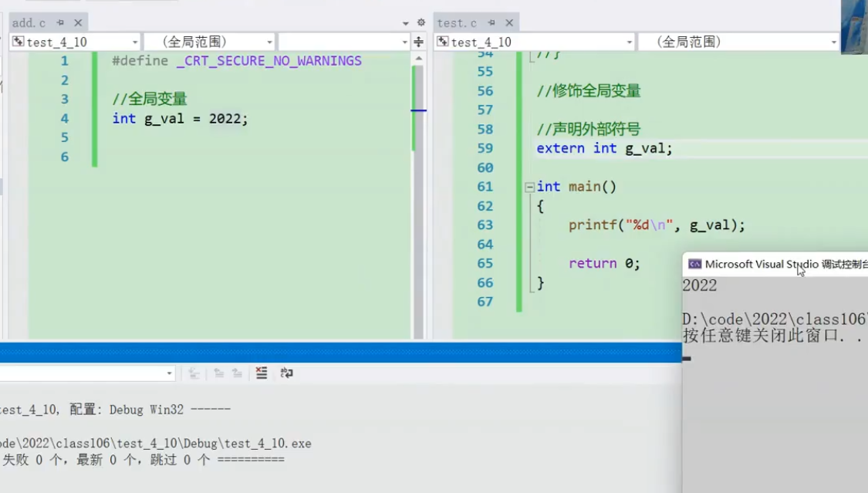The width and height of the screenshot is (868, 493).
Task: Click the closing brace on line 66
Action: (540, 282)
